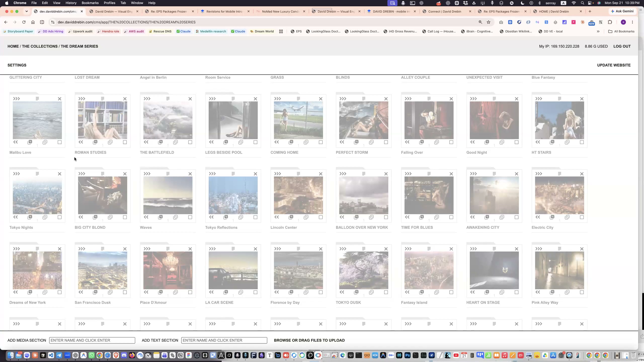
Task: Switch to the NoMad New Luxury Condo tab
Action: click(280, 11)
